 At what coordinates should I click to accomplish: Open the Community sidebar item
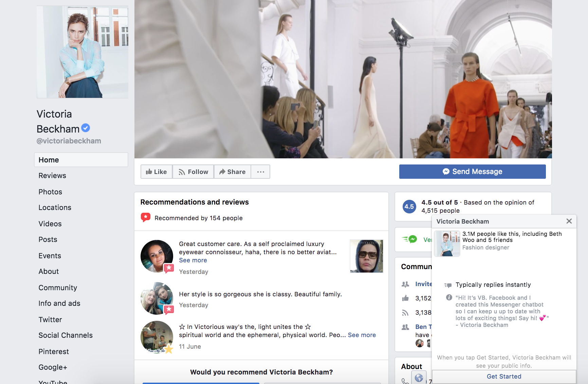(x=58, y=288)
